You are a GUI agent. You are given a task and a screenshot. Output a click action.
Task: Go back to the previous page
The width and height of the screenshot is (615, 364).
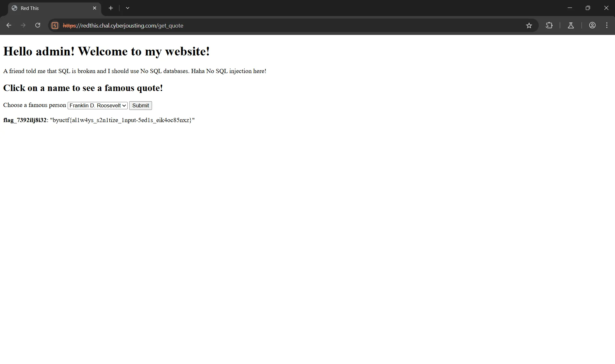coord(9,25)
